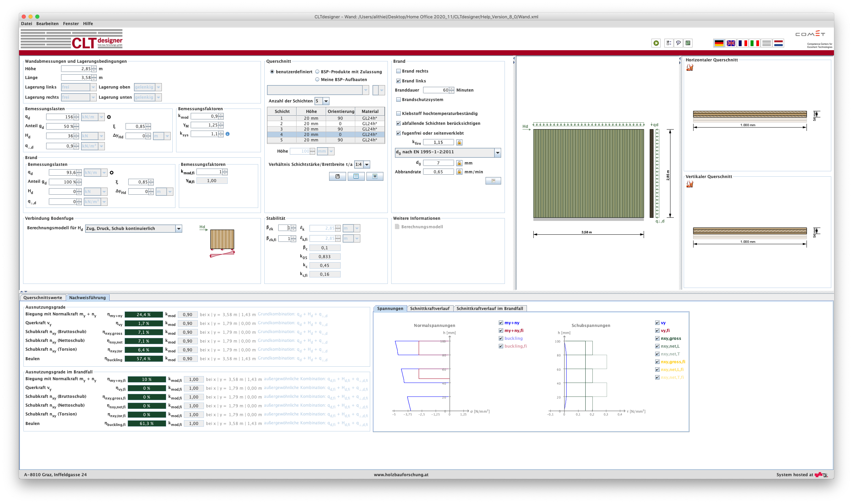Click the lock icon beside Abbrandrate

coord(460,172)
